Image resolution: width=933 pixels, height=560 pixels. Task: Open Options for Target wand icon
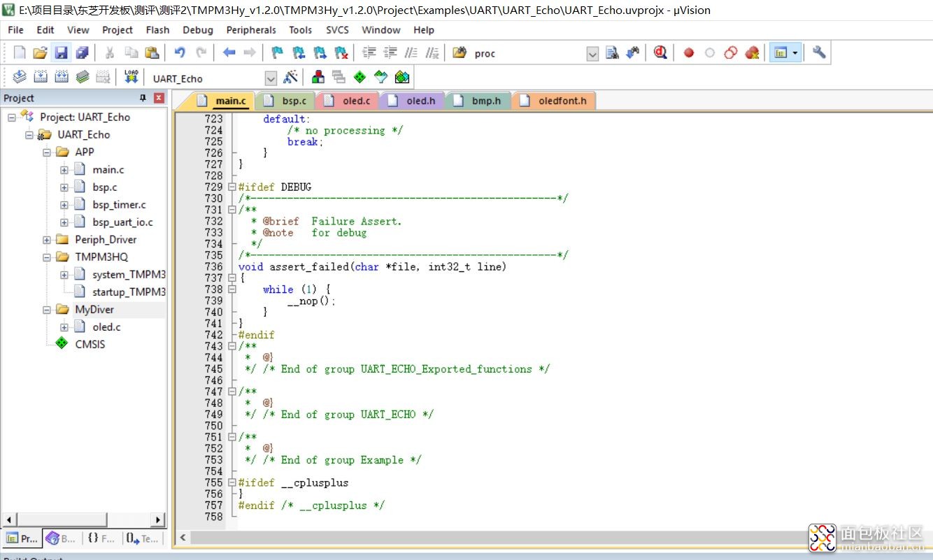(x=290, y=78)
